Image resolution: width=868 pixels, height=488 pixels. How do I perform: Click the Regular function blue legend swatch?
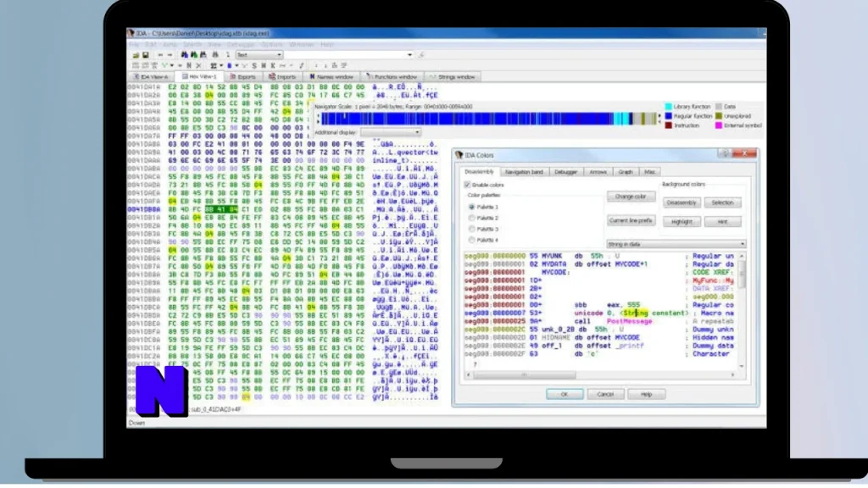tap(668, 115)
